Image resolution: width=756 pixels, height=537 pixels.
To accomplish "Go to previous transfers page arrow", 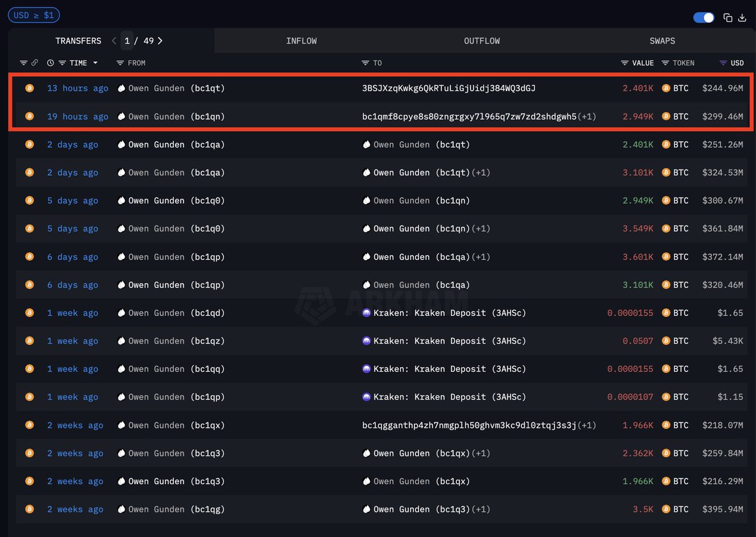I will (x=114, y=41).
